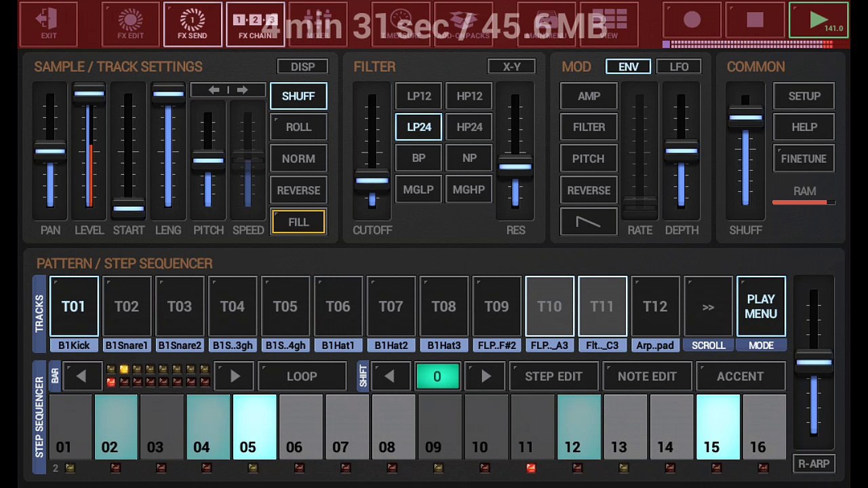This screenshot has width=868, height=488.
Task: Open the DISP sample display
Action: (302, 67)
